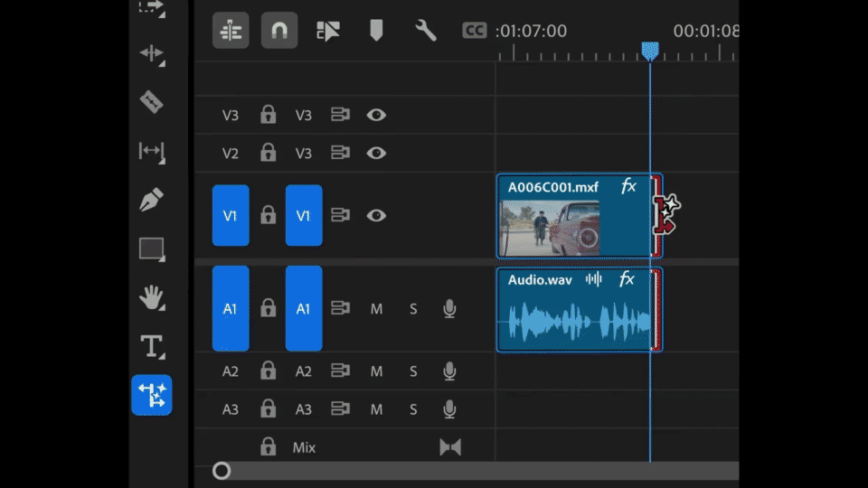
Task: Open timeline display settings wrench
Action: [425, 31]
